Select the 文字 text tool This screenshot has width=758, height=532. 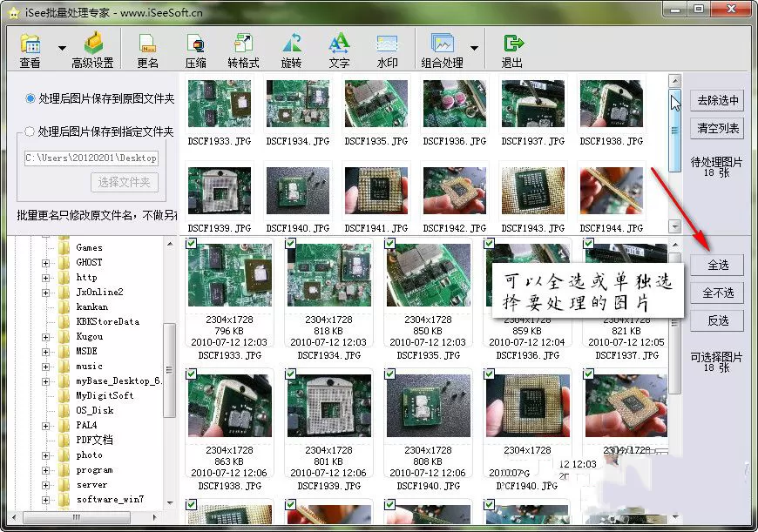(x=339, y=51)
